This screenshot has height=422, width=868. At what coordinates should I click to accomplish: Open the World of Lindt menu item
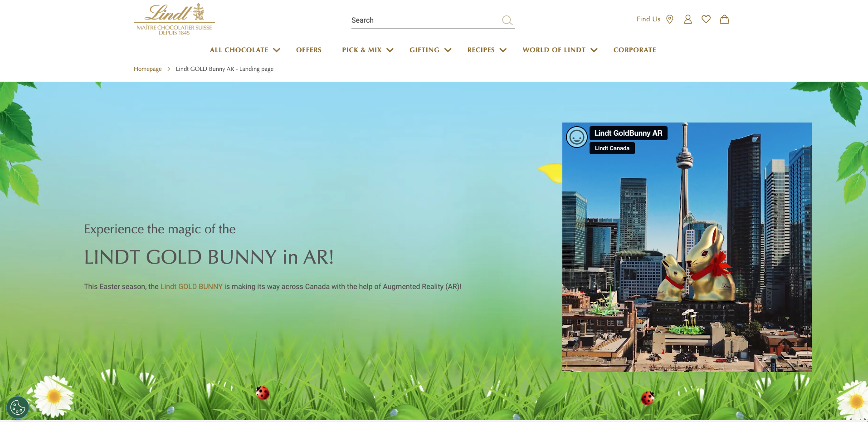pyautogui.click(x=554, y=50)
